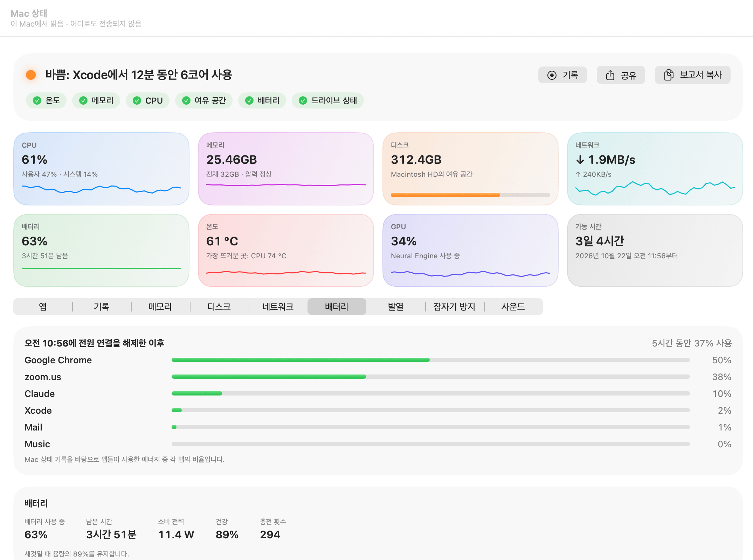Click the 38% value for zoom.us

721,377
